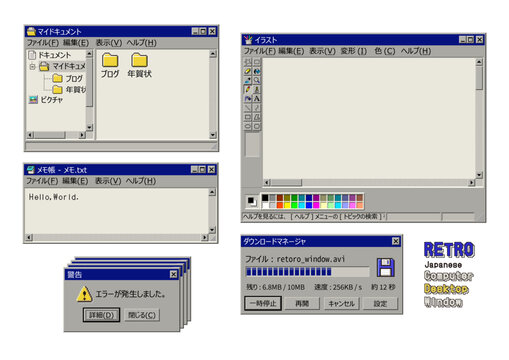509x360 pixels.
Task: Choose the Brush tool in イラスト
Action: pos(257,90)
